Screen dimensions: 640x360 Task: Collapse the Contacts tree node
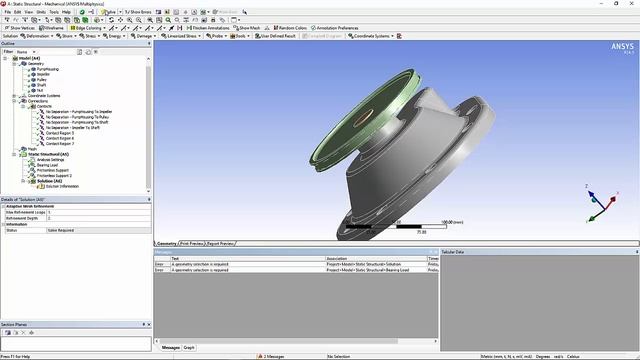click(23, 107)
